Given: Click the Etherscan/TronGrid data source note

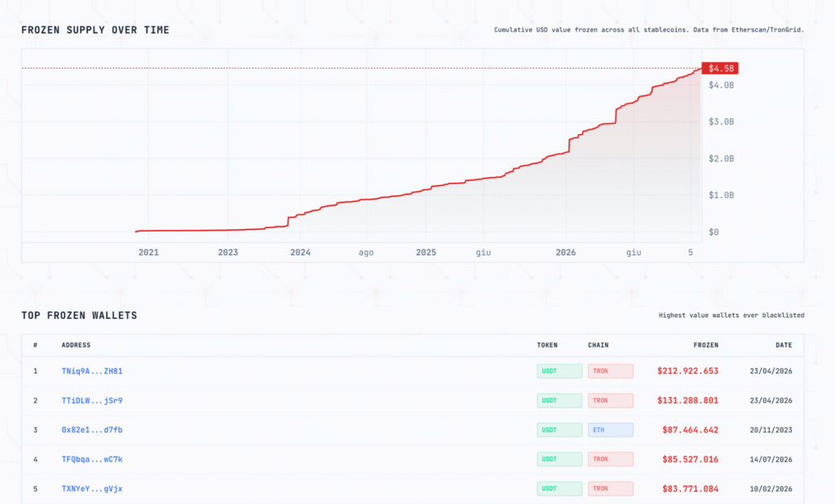Looking at the screenshot, I should tap(648, 30).
